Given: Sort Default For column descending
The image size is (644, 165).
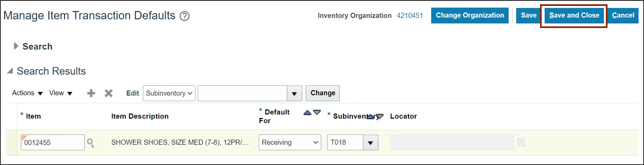Looking at the screenshot, I should pos(317,113).
